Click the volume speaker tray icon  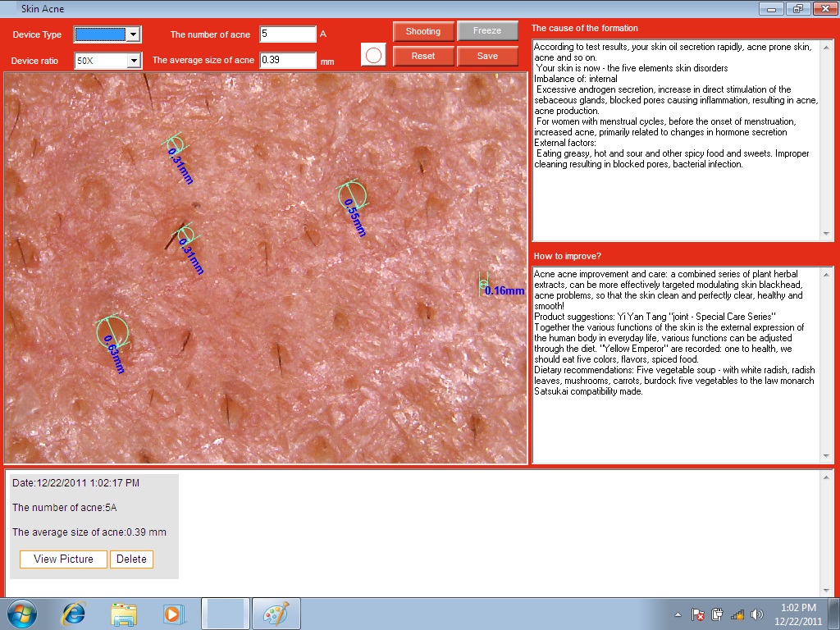coord(756,614)
